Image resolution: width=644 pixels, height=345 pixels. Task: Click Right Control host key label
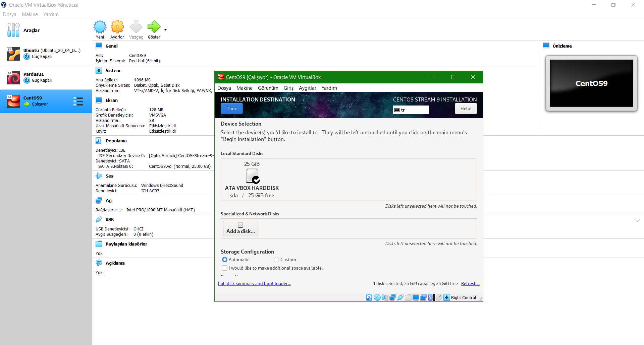point(464,297)
